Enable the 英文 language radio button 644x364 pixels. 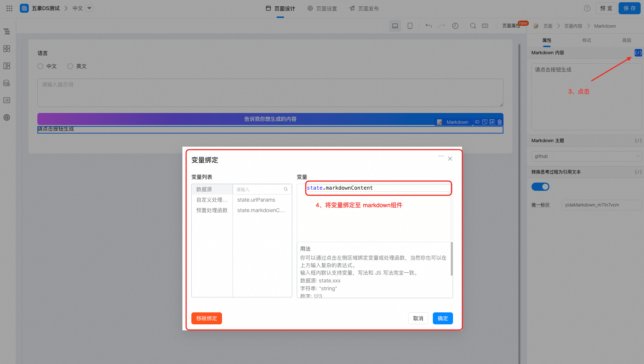(x=70, y=66)
